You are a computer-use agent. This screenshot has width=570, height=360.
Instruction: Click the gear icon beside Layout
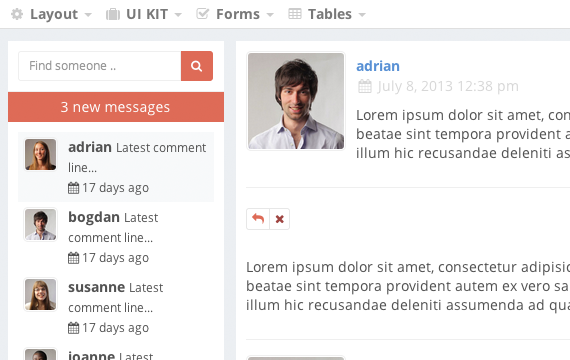(17, 14)
